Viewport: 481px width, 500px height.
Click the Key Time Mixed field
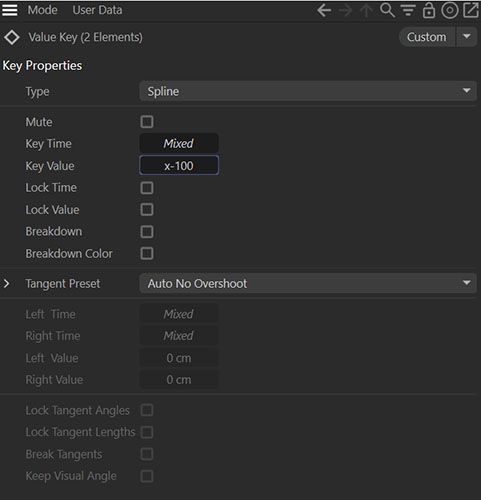(x=179, y=144)
